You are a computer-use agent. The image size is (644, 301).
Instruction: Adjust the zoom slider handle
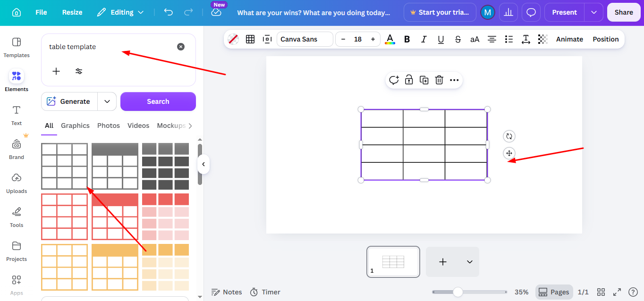(x=458, y=292)
